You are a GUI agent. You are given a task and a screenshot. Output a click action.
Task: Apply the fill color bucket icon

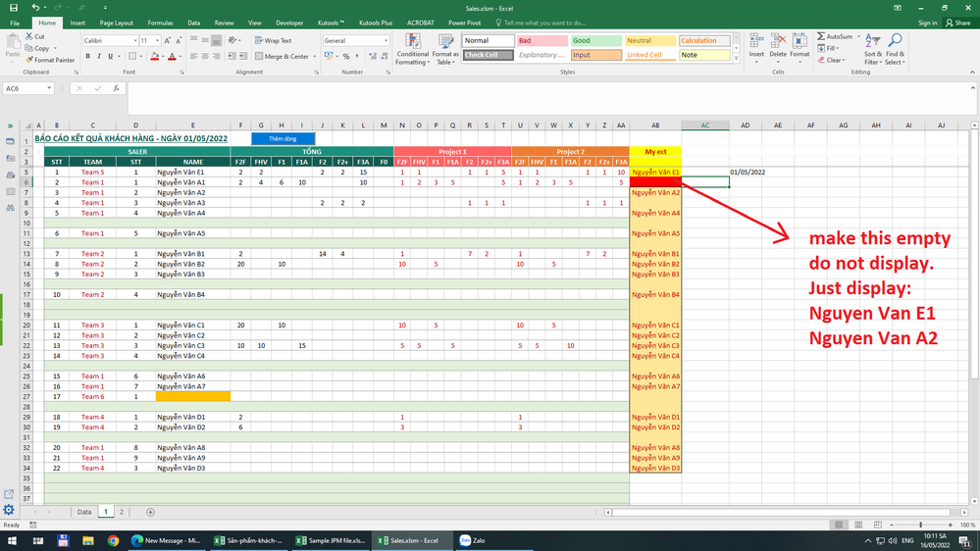[x=154, y=56]
